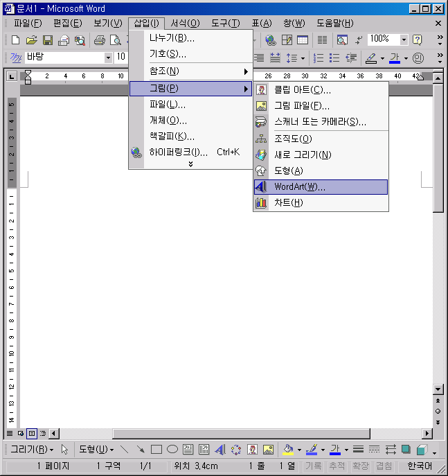The width and height of the screenshot is (448, 476).
Task: Insert table toolbar icon
Action: (303, 40)
